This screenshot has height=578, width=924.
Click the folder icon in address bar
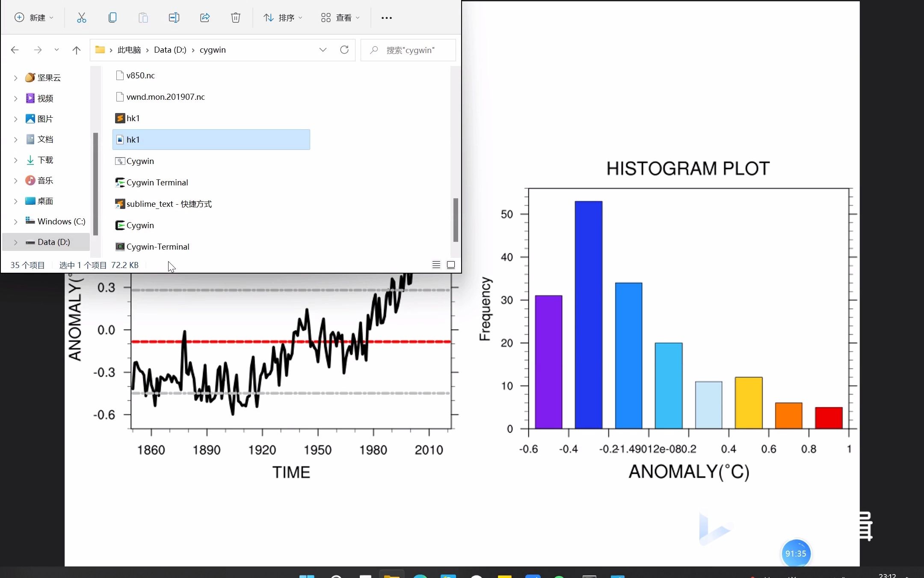[x=100, y=50]
